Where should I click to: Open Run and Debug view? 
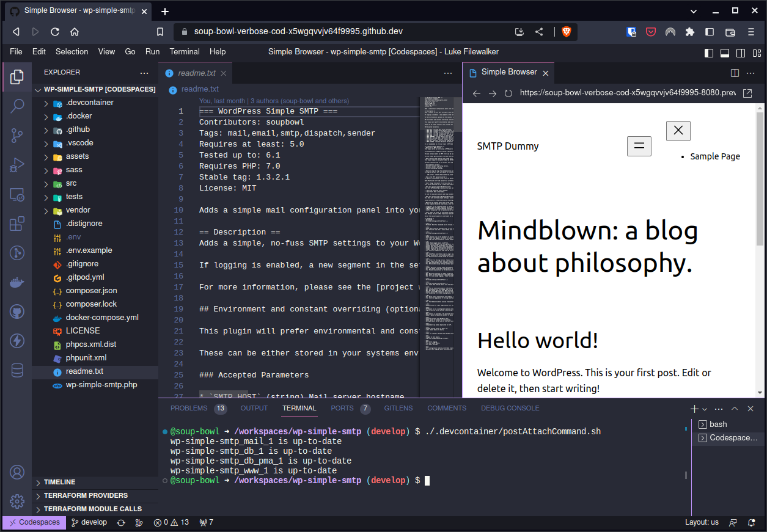pyautogui.click(x=17, y=165)
